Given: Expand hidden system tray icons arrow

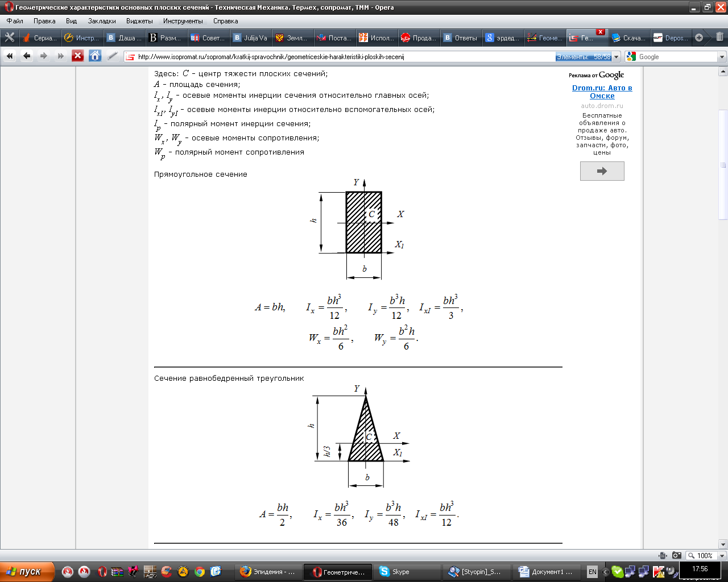Looking at the screenshot, I should (x=605, y=572).
